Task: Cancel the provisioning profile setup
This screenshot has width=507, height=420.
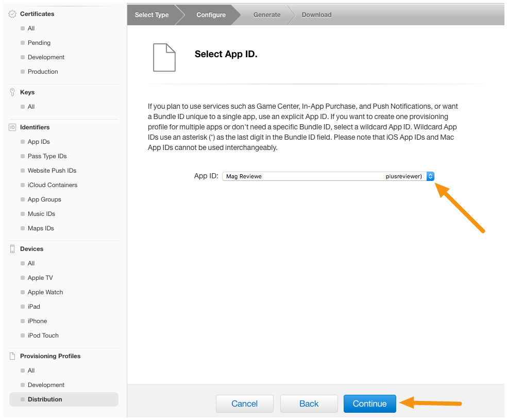Action: tap(244, 404)
